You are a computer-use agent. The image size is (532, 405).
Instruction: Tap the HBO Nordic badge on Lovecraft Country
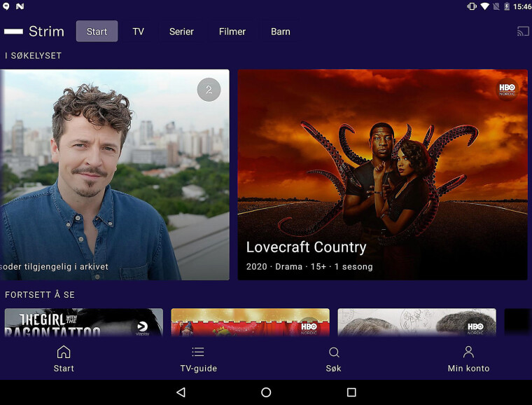(x=506, y=89)
